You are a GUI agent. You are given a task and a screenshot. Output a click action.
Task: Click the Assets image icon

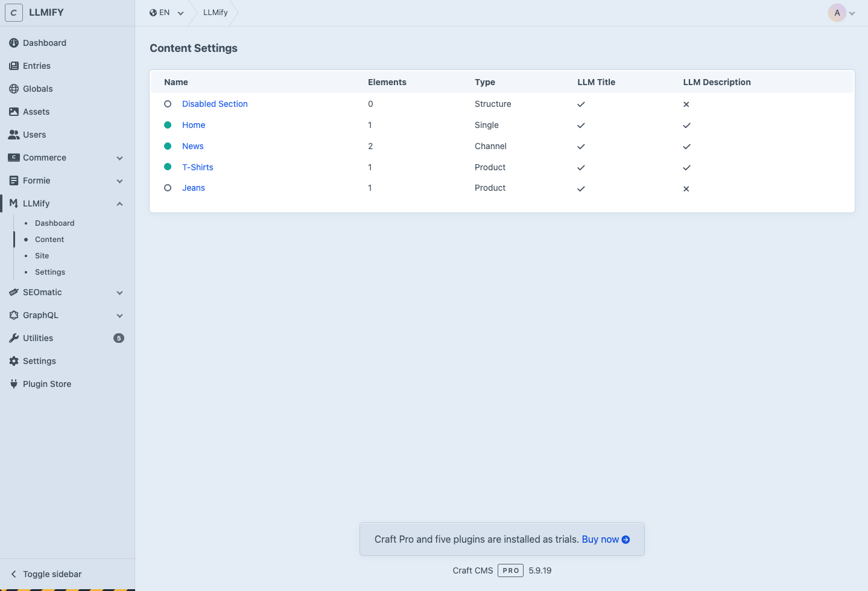(14, 112)
